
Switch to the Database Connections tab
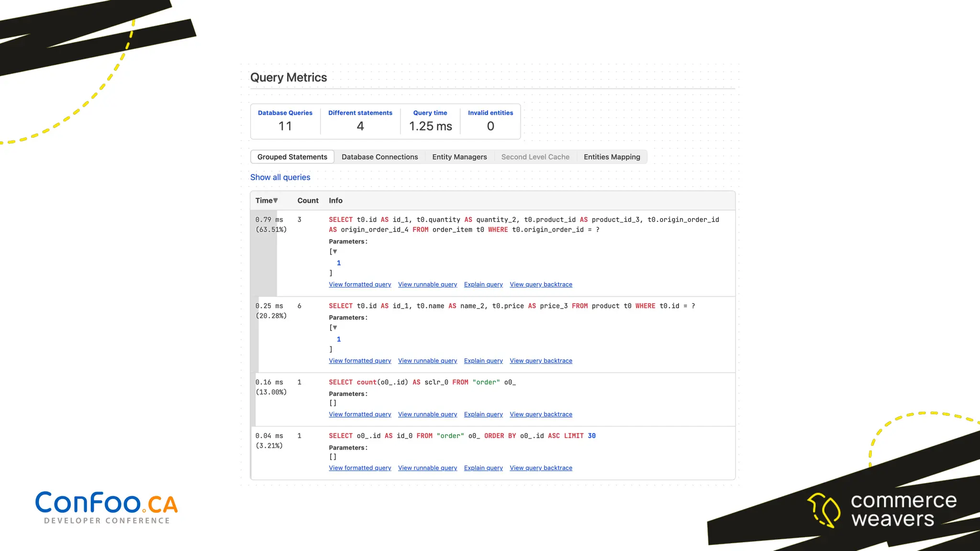tap(379, 157)
